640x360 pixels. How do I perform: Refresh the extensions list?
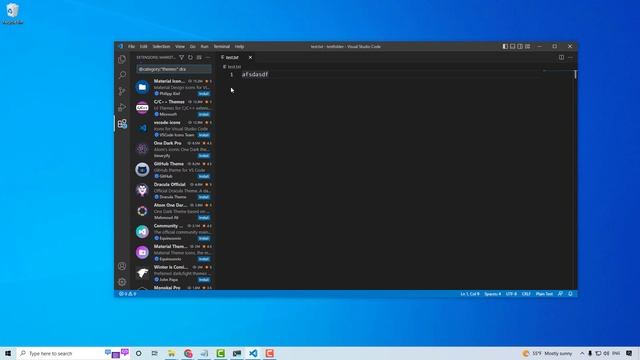coord(190,58)
